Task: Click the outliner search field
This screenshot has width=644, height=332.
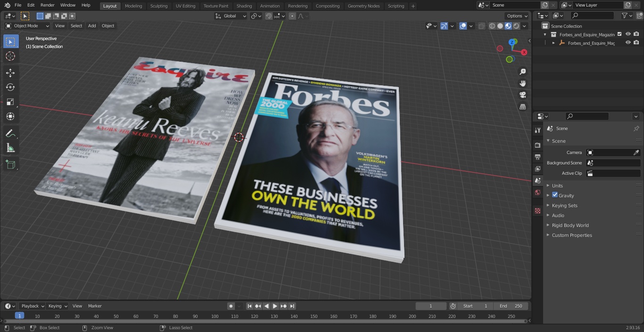Action: (592, 16)
